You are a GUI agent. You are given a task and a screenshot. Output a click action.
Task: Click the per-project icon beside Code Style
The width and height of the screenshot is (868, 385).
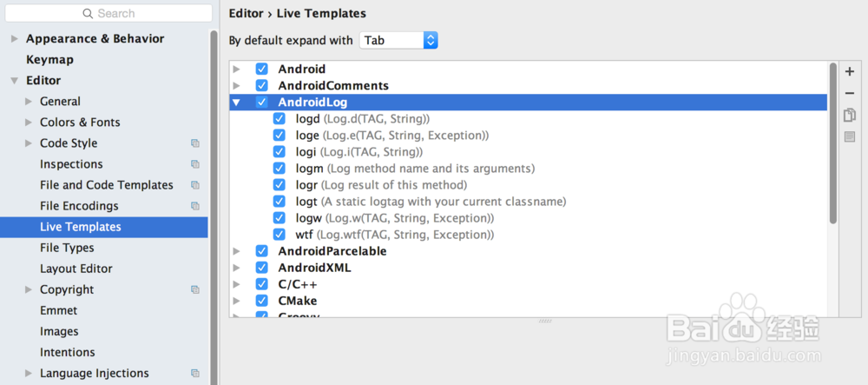[195, 143]
